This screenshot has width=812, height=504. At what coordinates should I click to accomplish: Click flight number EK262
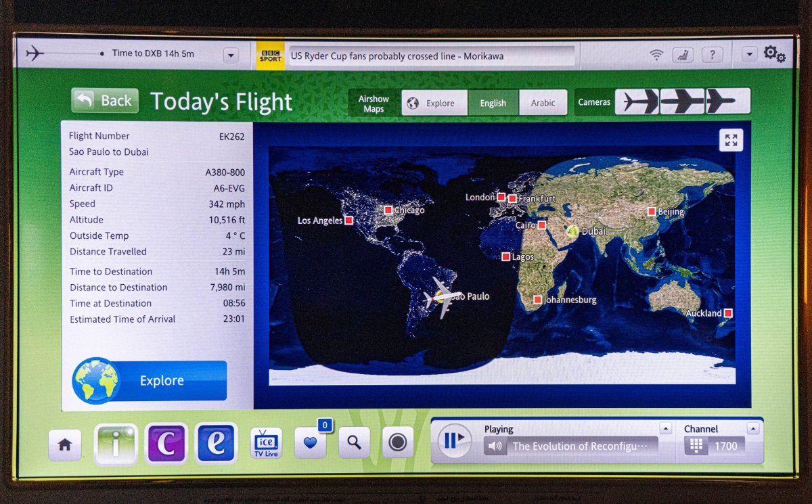coord(231,136)
